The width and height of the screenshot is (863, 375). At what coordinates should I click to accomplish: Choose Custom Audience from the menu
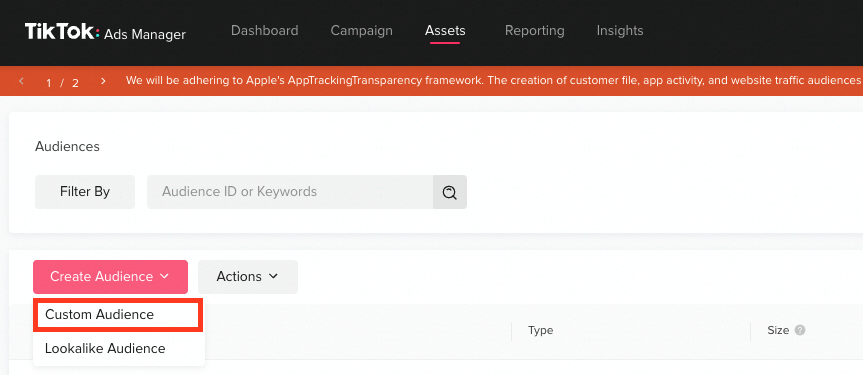[118, 315]
